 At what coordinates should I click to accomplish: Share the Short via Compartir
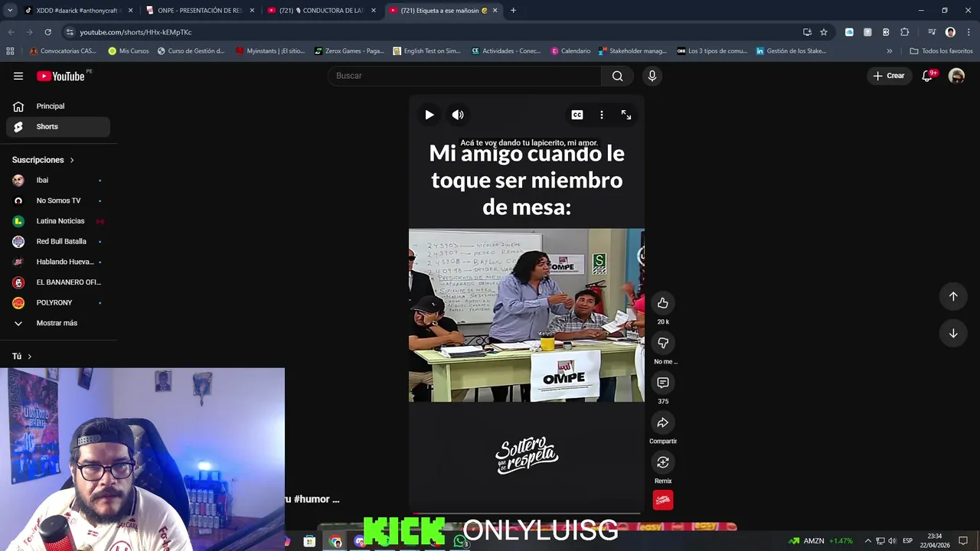tap(663, 422)
